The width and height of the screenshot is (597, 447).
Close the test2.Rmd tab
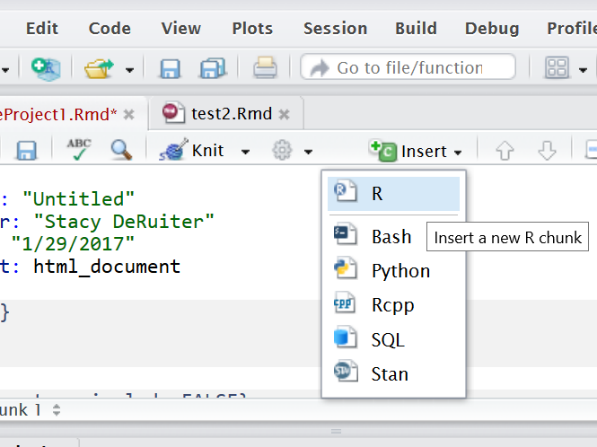point(284,114)
